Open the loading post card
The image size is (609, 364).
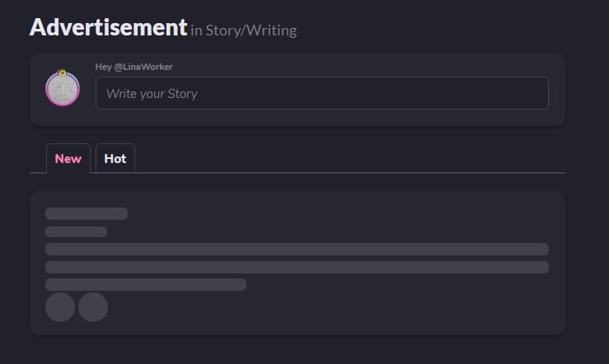coord(297,263)
